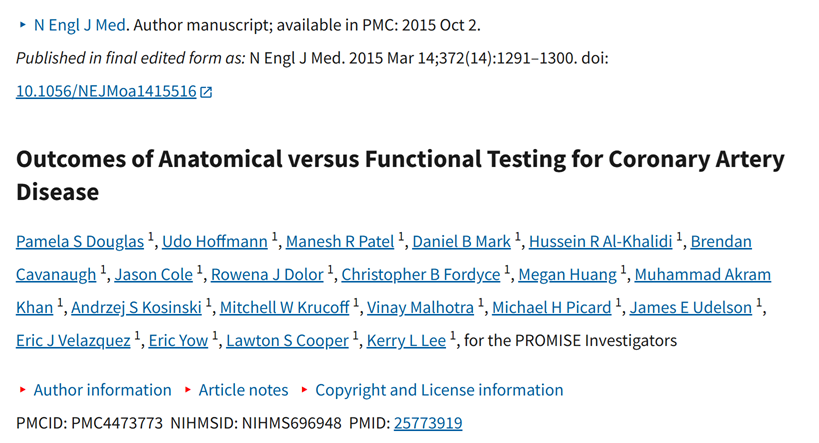Expand the N Engl J Med journal disclosure triangle
The height and width of the screenshot is (443, 819).
[x=22, y=25]
